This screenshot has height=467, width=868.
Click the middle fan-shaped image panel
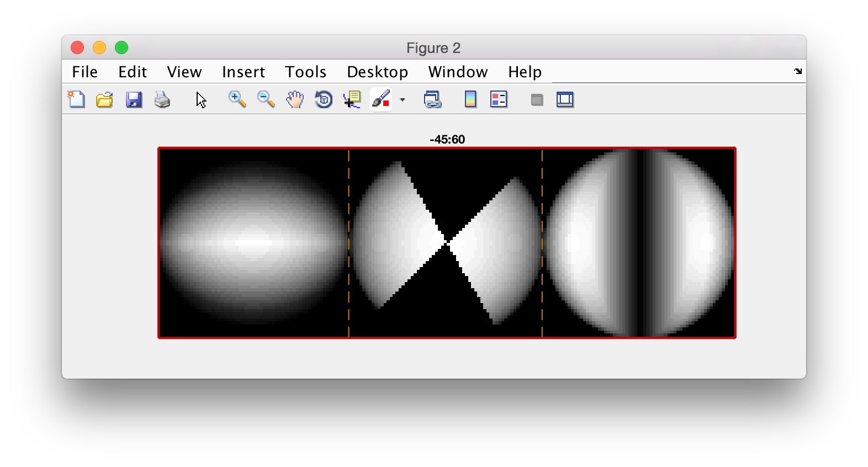pyautogui.click(x=446, y=242)
